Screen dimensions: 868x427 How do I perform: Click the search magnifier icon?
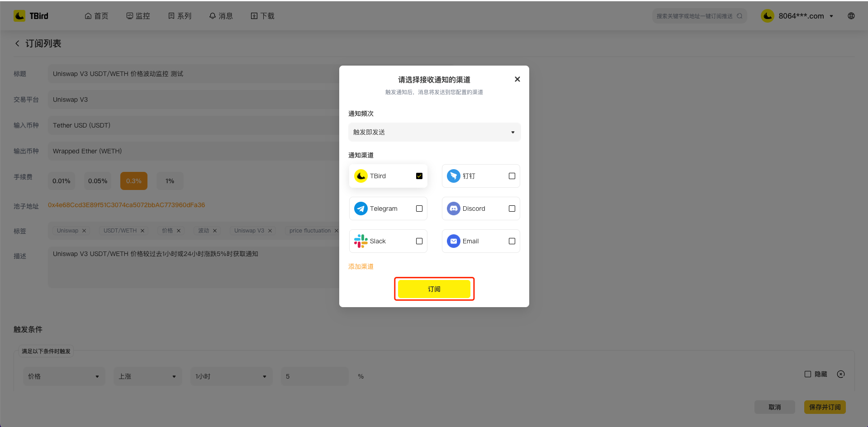click(x=740, y=16)
